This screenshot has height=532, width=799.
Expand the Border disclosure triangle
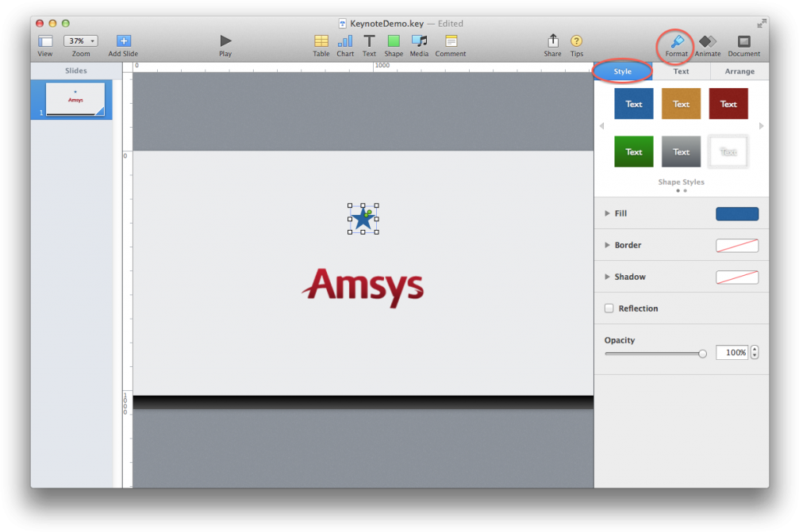pyautogui.click(x=608, y=245)
